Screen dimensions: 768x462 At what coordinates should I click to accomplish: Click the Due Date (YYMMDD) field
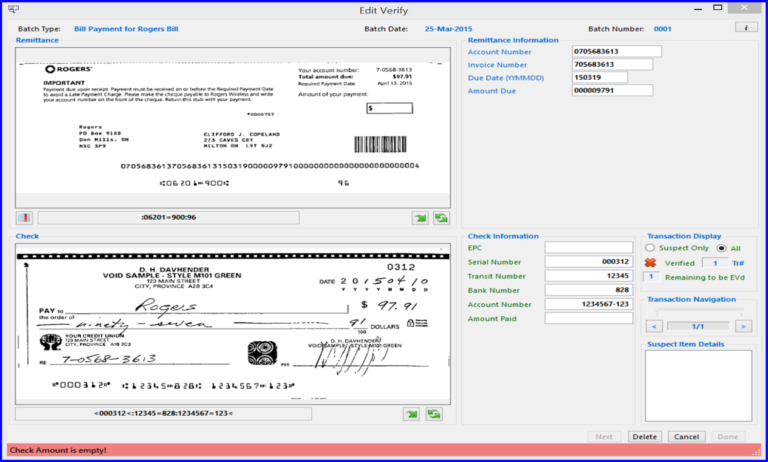pyautogui.click(x=600, y=77)
